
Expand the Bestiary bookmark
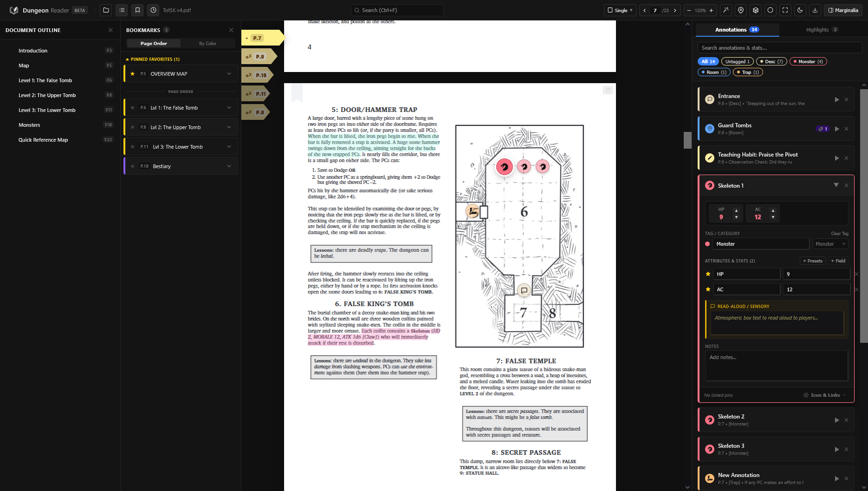point(229,166)
